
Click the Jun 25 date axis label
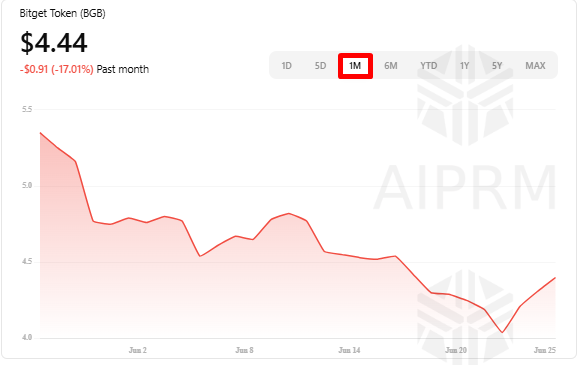tap(545, 350)
